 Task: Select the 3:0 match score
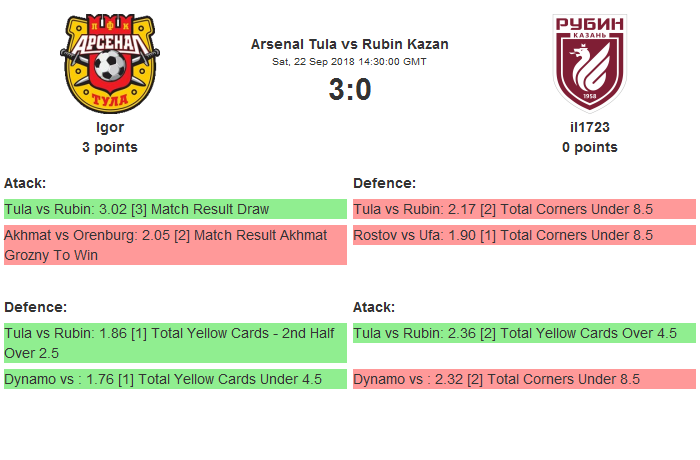[x=349, y=90]
